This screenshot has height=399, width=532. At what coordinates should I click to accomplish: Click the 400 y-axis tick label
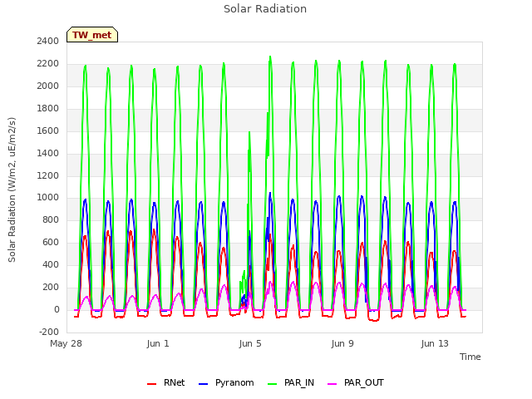(51, 264)
